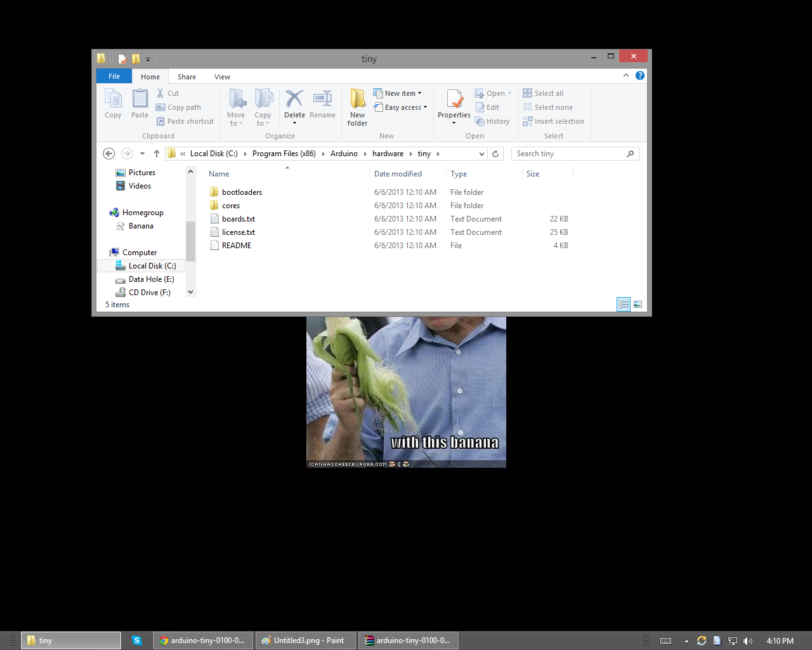Viewport: 812px width, 650px height.
Task: Switch to Large icons view
Action: pos(638,305)
